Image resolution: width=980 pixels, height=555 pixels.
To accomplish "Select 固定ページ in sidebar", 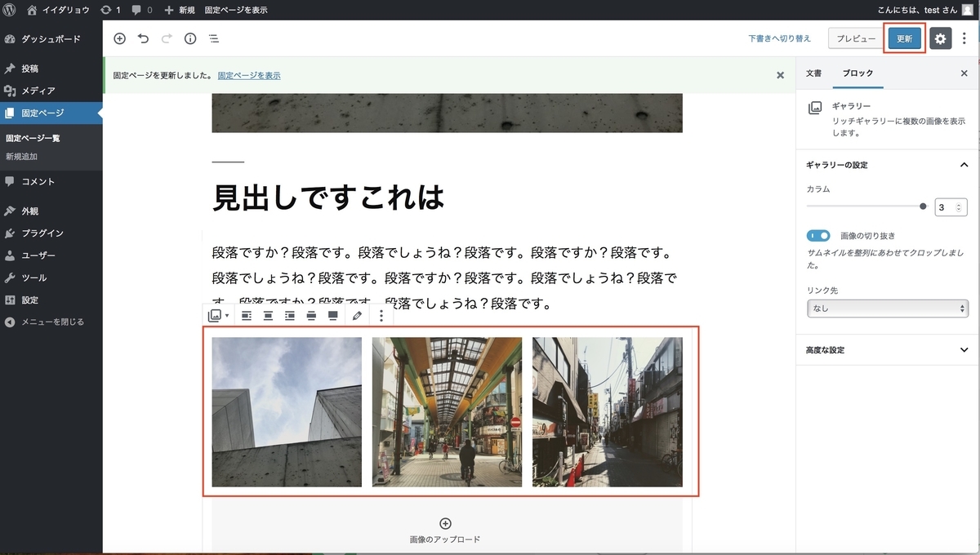I will 51,113.
